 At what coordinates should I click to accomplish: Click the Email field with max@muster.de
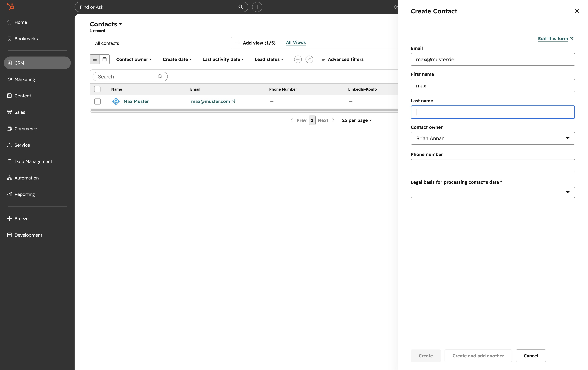(x=493, y=60)
